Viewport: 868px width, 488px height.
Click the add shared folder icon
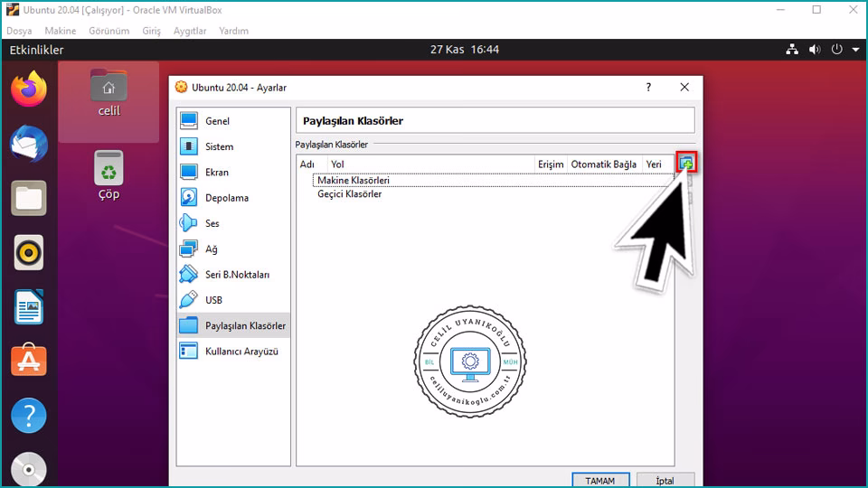[x=686, y=164]
